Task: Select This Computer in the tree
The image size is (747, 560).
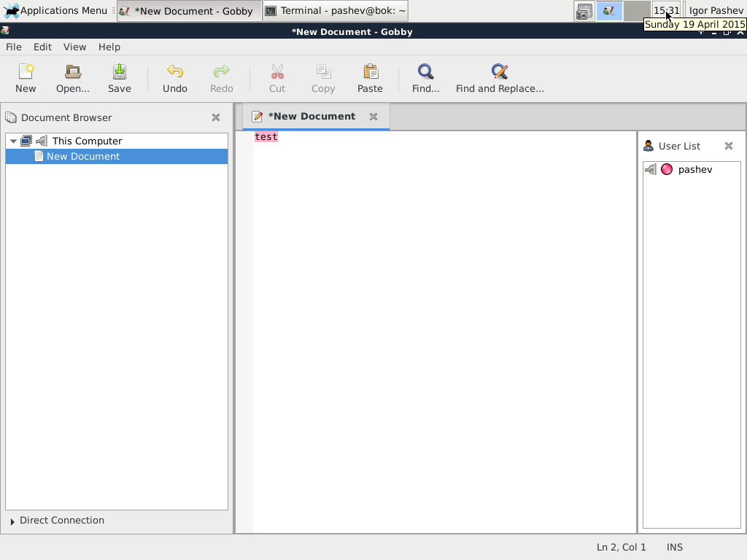Action: (117, 141)
